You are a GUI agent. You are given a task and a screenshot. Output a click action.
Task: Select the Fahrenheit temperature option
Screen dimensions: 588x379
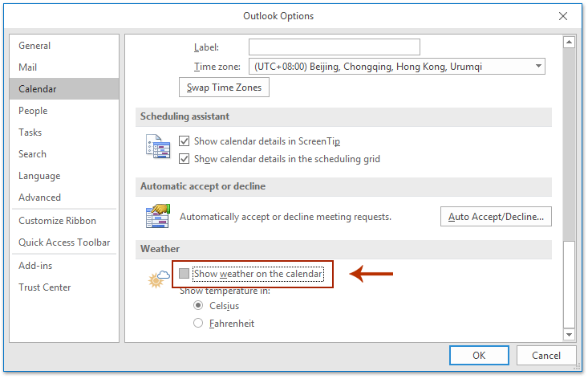198,323
